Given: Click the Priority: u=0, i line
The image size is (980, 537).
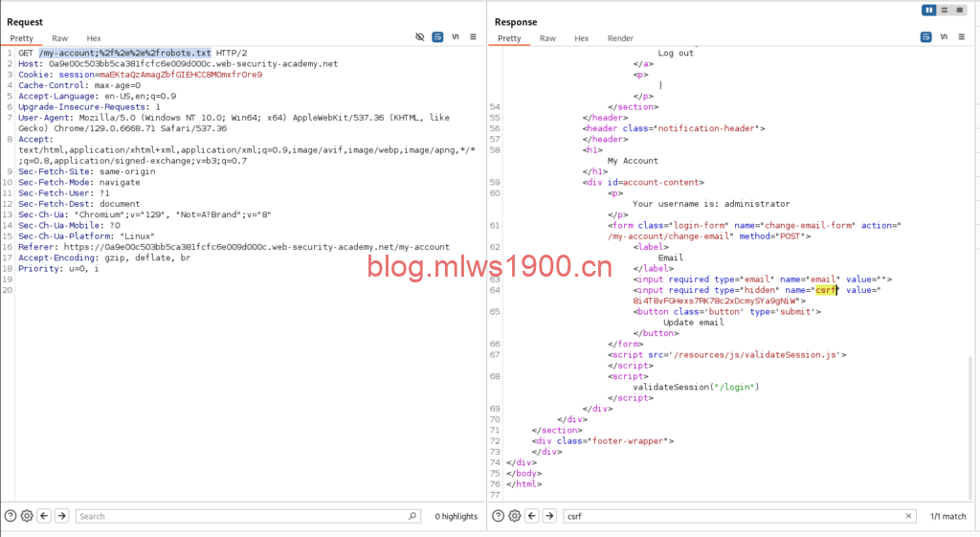Looking at the screenshot, I should (x=58, y=268).
